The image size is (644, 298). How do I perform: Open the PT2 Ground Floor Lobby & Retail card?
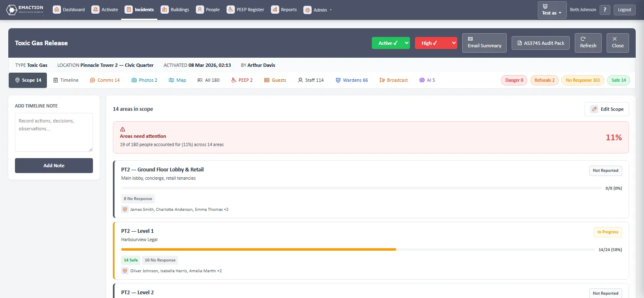(x=371, y=189)
